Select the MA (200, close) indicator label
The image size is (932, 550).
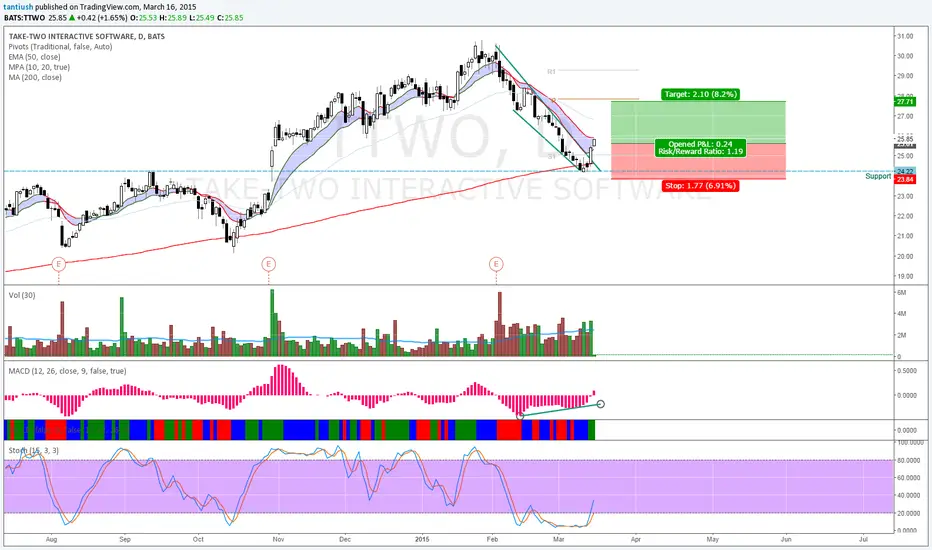35,77
